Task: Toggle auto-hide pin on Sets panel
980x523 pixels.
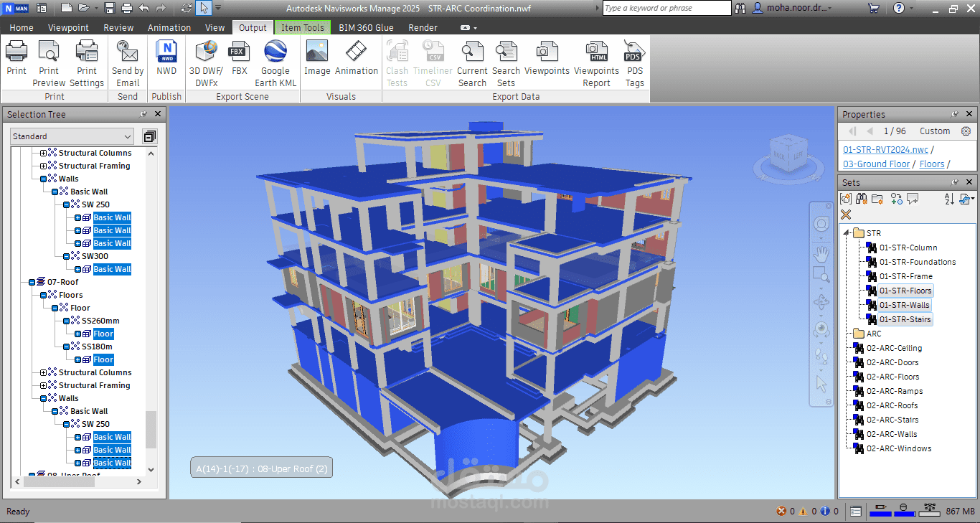Action: point(955,183)
